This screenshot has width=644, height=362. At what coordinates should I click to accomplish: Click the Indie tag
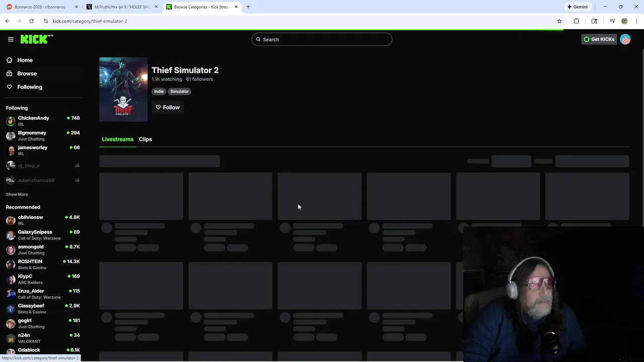[x=159, y=92]
